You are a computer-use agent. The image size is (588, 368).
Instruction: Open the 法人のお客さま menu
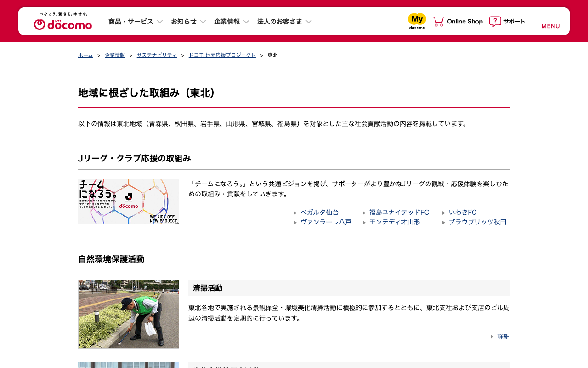tap(280, 22)
